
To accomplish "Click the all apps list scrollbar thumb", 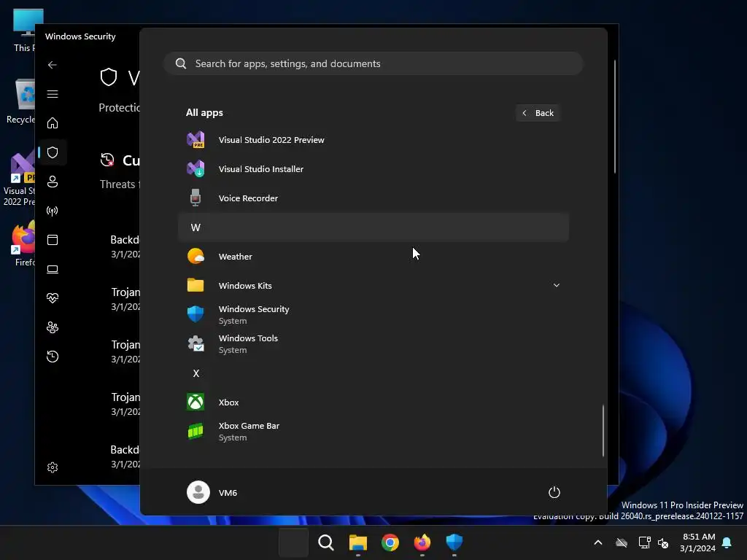I will [603, 430].
